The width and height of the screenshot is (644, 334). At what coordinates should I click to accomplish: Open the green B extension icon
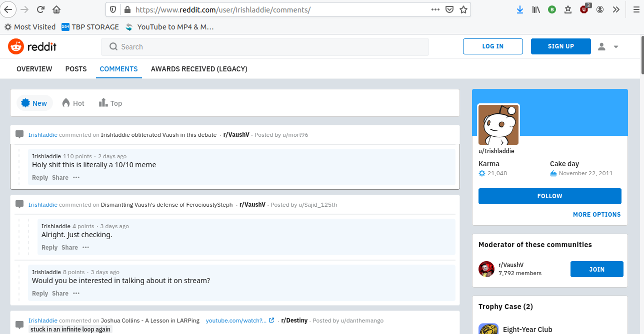point(552,9)
